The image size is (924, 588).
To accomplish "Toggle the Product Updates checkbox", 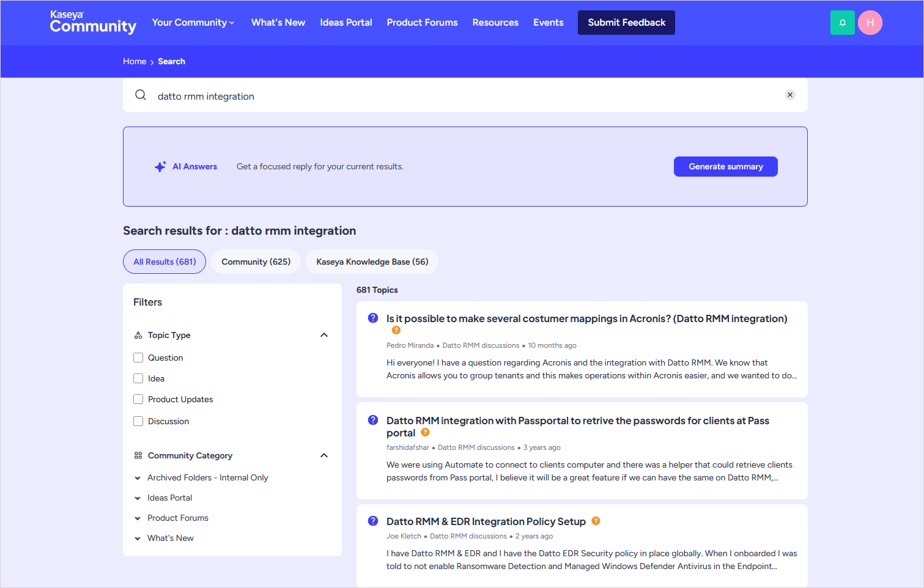I will click(138, 399).
